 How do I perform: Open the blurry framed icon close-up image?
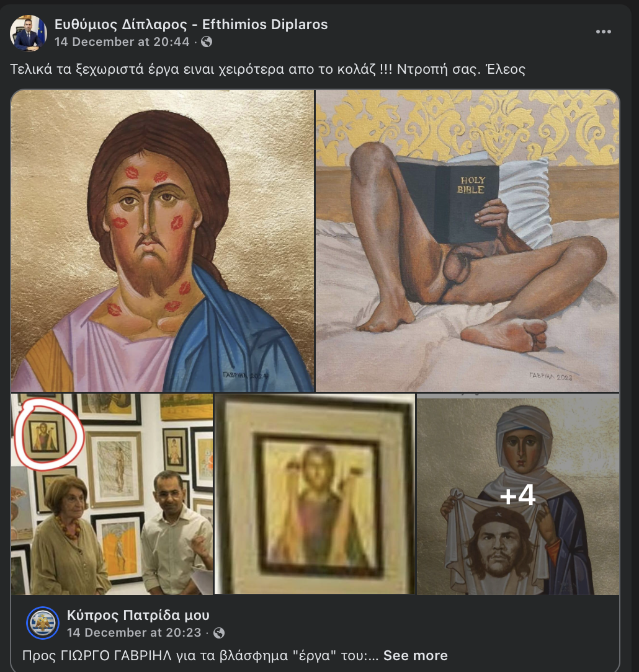(315, 494)
